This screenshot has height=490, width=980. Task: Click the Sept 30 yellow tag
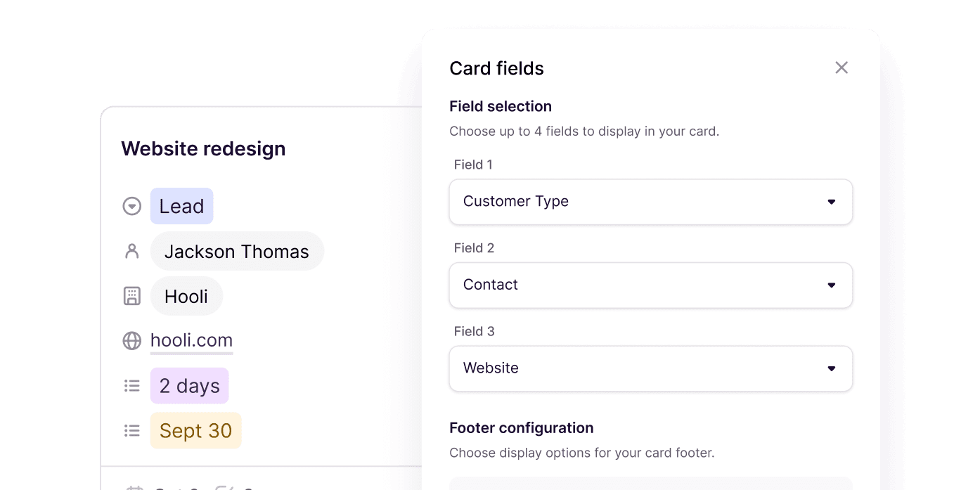[195, 431]
